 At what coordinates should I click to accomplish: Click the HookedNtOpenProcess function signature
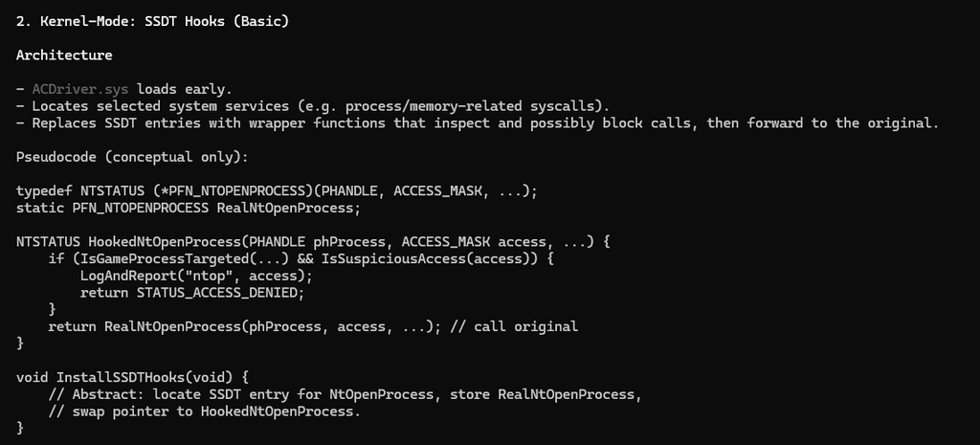point(312,241)
